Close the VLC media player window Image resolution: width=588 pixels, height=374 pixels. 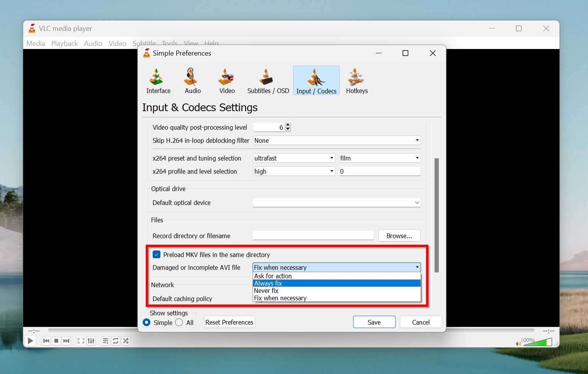(546, 28)
